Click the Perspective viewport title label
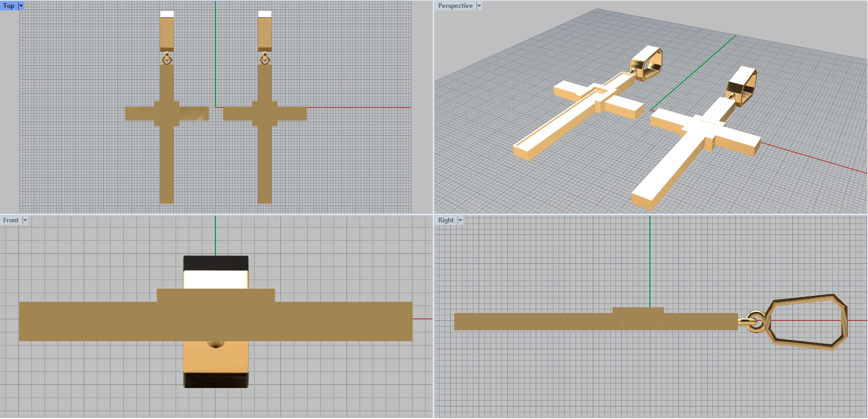Screen dimensions: 868x419 [x=455, y=6]
